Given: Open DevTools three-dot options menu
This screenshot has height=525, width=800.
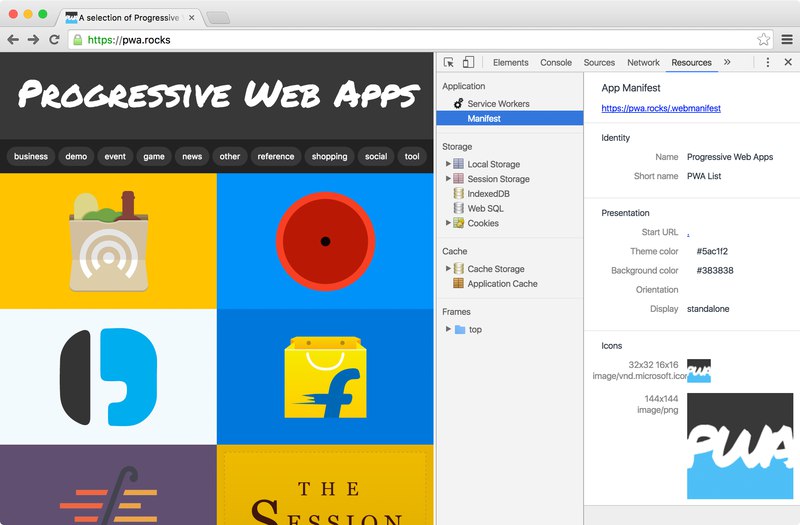Looking at the screenshot, I should (x=768, y=62).
